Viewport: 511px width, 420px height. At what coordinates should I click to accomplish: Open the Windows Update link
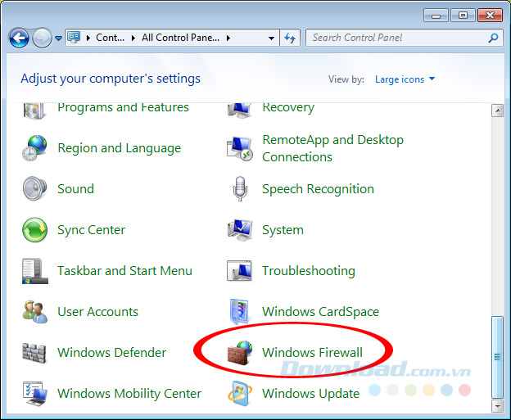(310, 394)
